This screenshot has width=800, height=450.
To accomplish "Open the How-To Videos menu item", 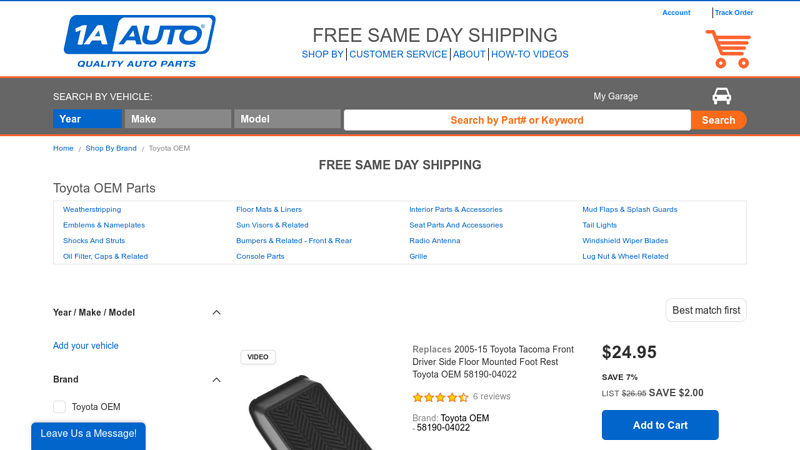I will click(529, 54).
